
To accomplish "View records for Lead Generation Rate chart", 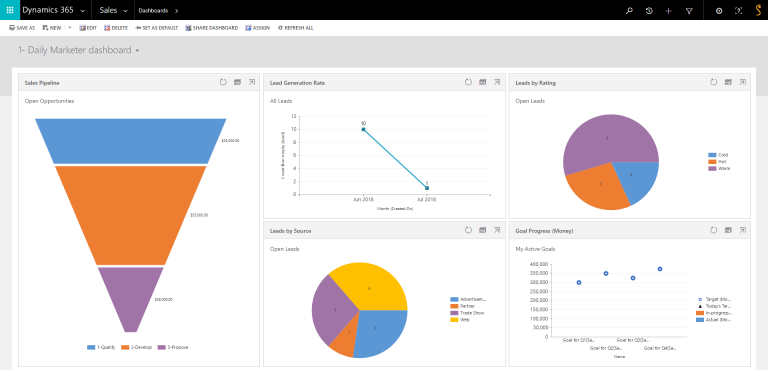I will click(x=482, y=82).
